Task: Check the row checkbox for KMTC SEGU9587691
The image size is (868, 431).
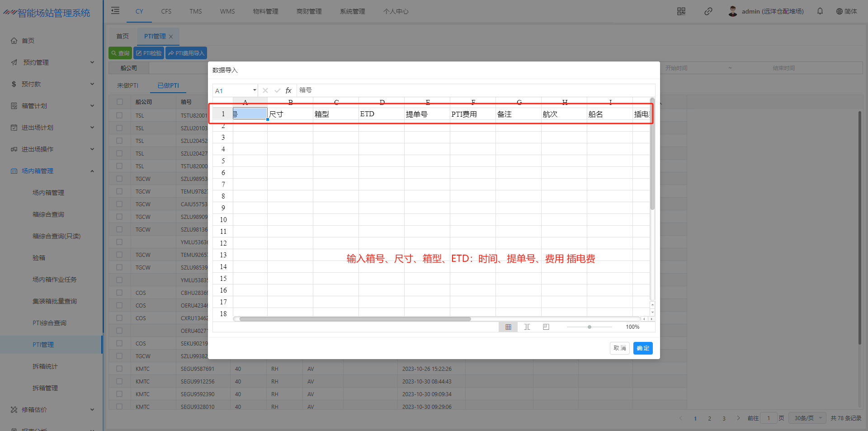Action: (120, 369)
